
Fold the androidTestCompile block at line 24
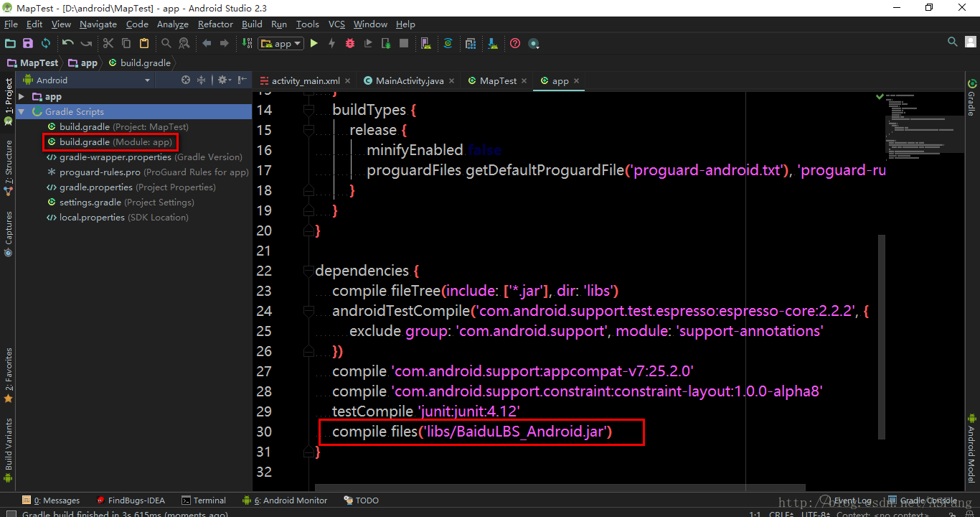(308, 311)
